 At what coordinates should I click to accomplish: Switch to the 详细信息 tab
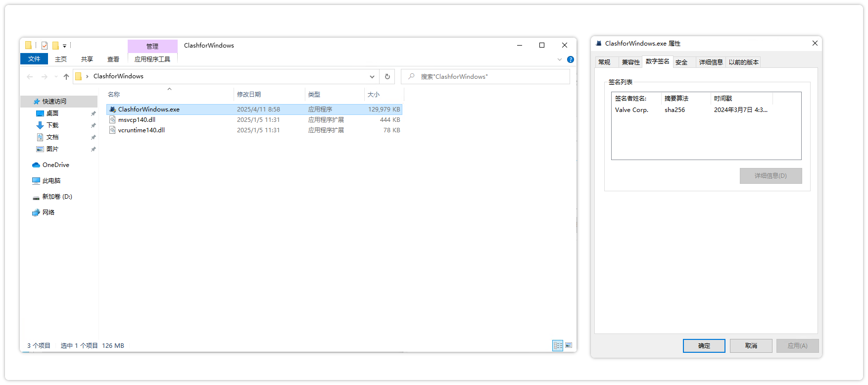click(711, 62)
